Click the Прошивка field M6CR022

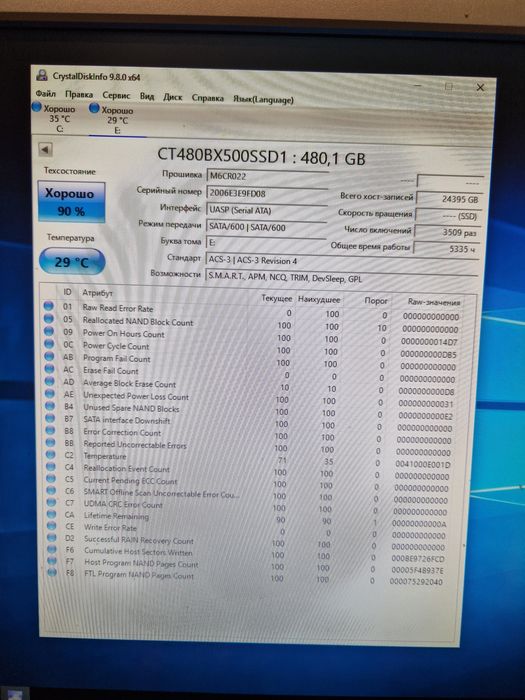tap(267, 176)
